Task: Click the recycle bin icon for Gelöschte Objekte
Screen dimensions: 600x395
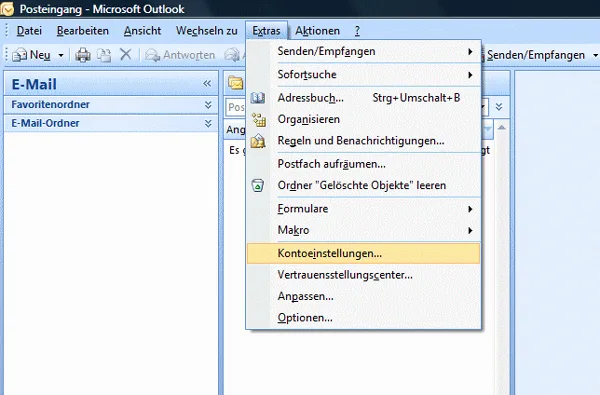Action: tap(258, 186)
